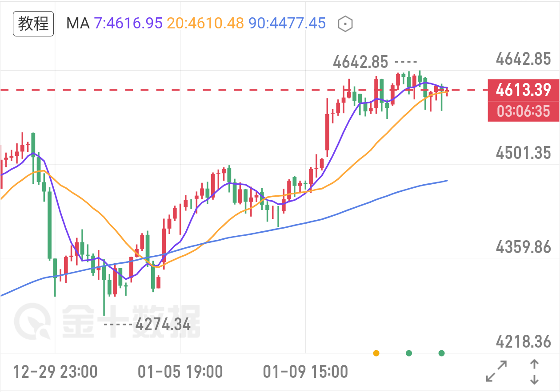Expand the 4274.34 low price marker
Image resolution: width=560 pixels, height=392 pixels.
point(163,325)
